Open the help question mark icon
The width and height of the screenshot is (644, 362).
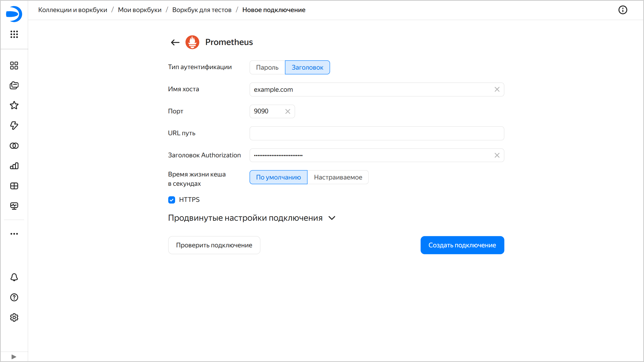[x=14, y=297]
